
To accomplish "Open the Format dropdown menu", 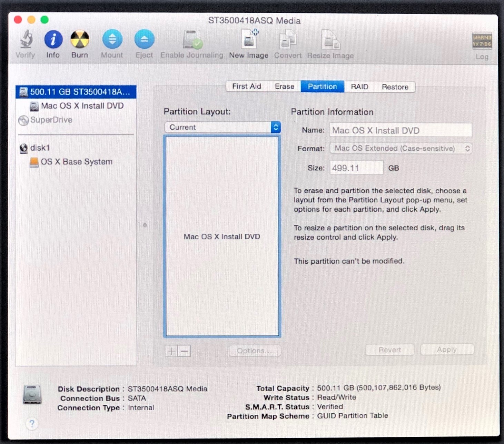I will (x=401, y=149).
